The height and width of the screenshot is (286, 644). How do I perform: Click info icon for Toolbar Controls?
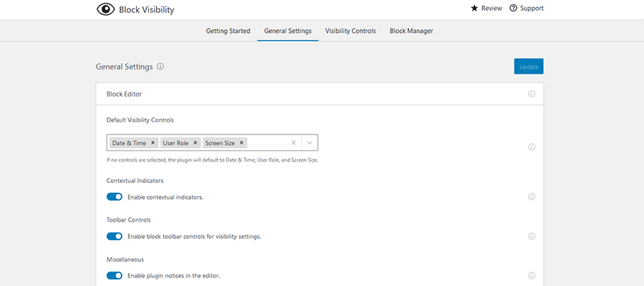(x=532, y=236)
